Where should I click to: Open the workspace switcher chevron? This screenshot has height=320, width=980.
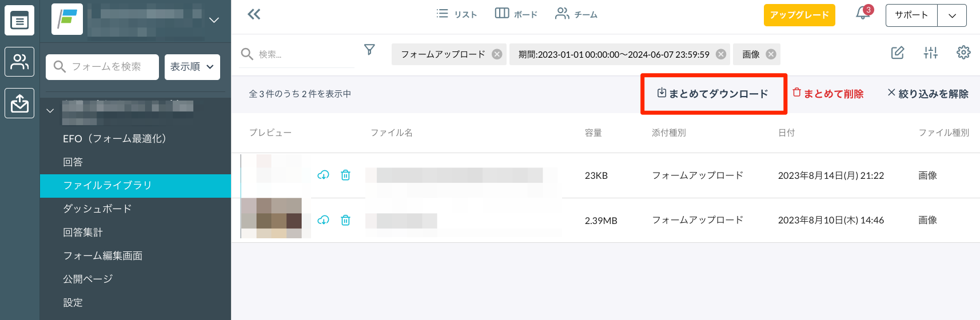214,20
